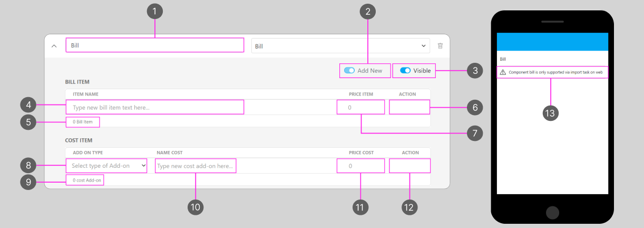Click the trash delete icon
644x228 pixels.
pos(440,46)
